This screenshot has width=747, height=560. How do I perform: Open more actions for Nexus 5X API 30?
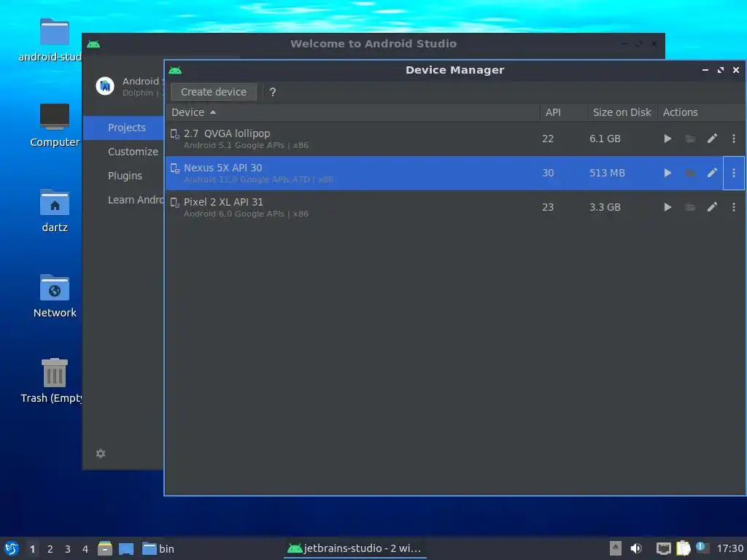pos(734,173)
